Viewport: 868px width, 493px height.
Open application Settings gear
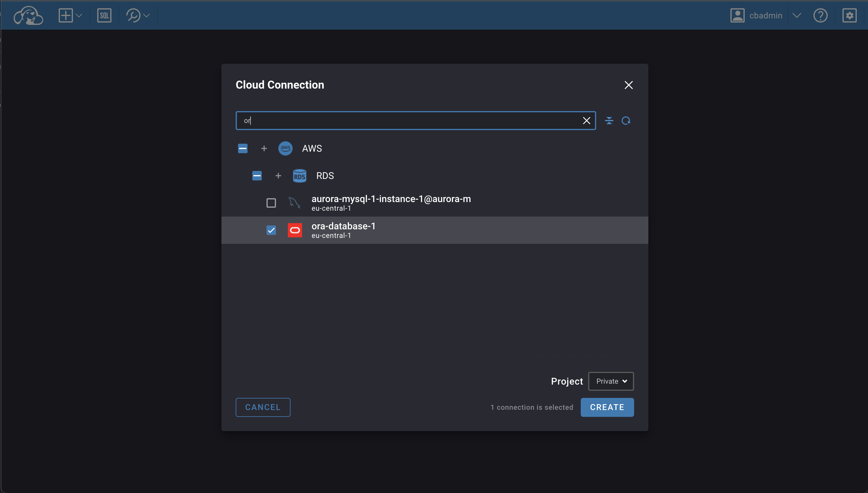pyautogui.click(x=849, y=15)
